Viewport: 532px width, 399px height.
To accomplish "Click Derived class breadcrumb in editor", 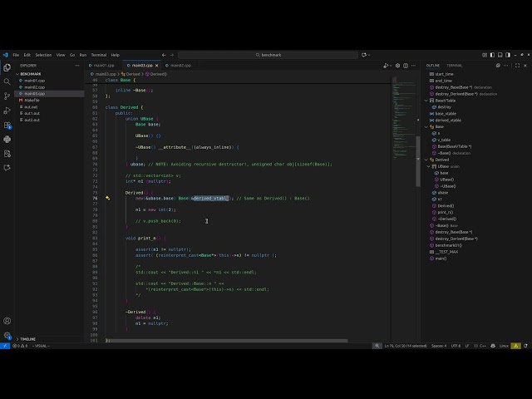I will pos(131,74).
